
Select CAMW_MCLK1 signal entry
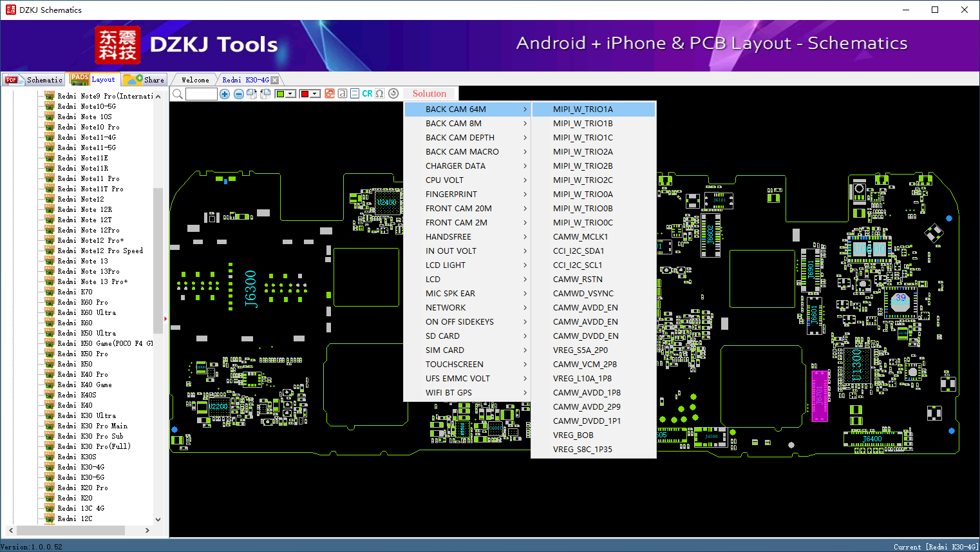(594, 237)
